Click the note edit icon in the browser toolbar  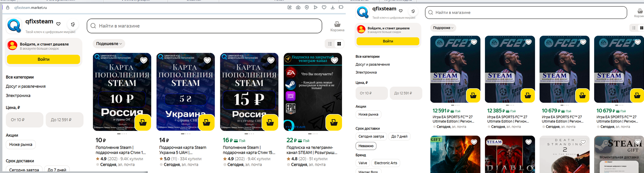click(289, 7)
